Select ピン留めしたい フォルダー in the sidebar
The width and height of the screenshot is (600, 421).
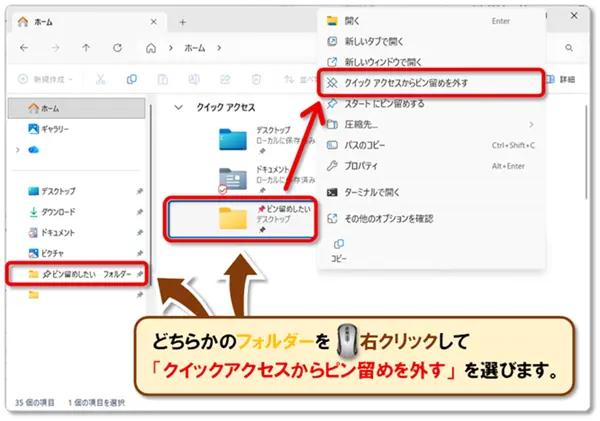[x=77, y=274]
